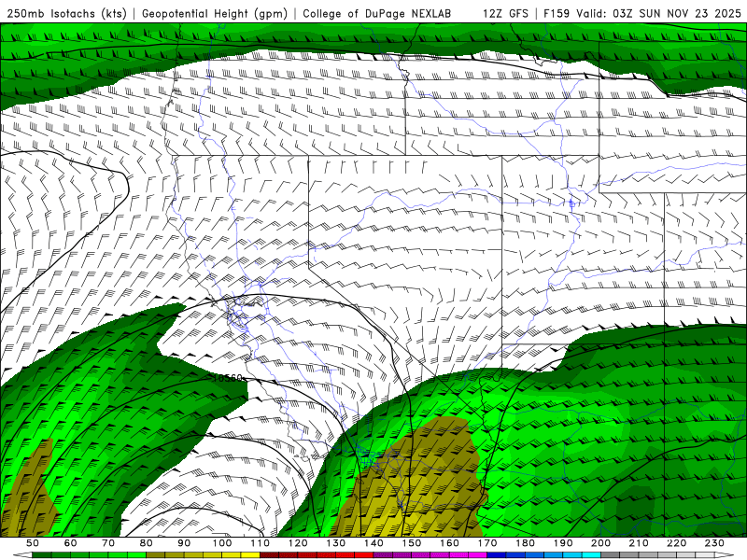Click the 100 knot colorbar label
This screenshot has width=747, height=560.
(x=222, y=543)
